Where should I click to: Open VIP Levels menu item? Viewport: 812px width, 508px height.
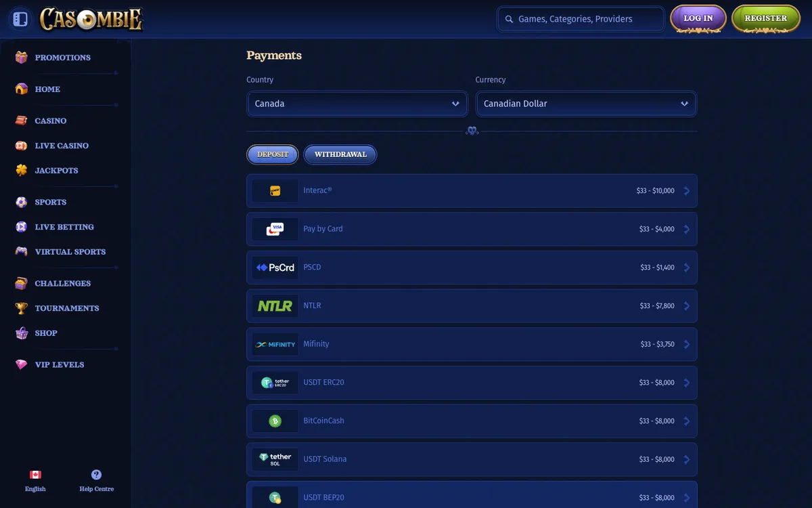point(60,364)
